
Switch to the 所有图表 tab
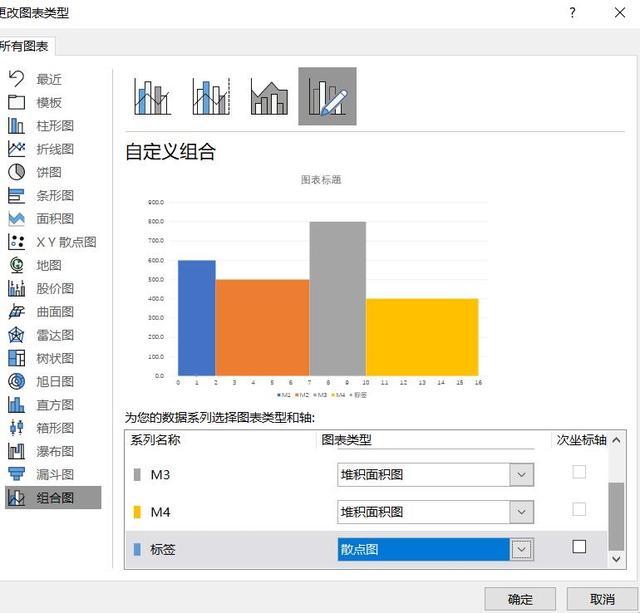(x=25, y=46)
